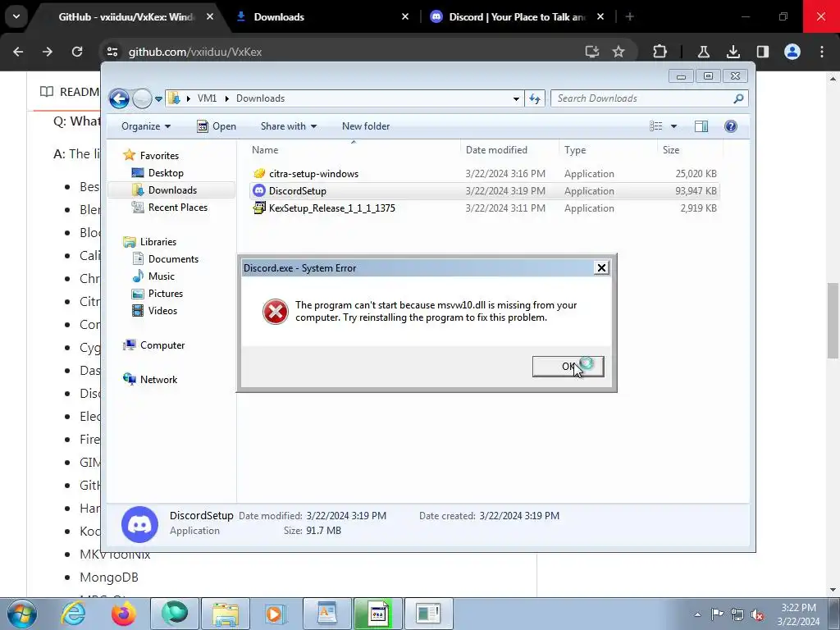
Task: Switch to the GitHub VxKex browser tab
Action: (x=126, y=17)
